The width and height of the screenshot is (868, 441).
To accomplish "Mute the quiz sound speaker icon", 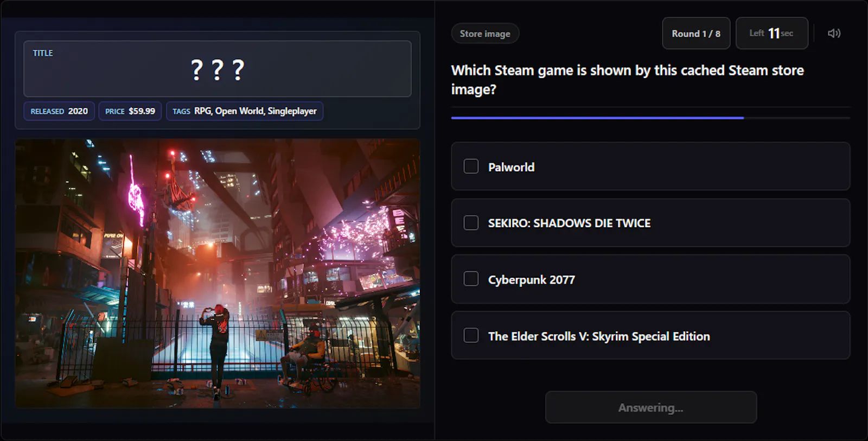I will point(834,33).
